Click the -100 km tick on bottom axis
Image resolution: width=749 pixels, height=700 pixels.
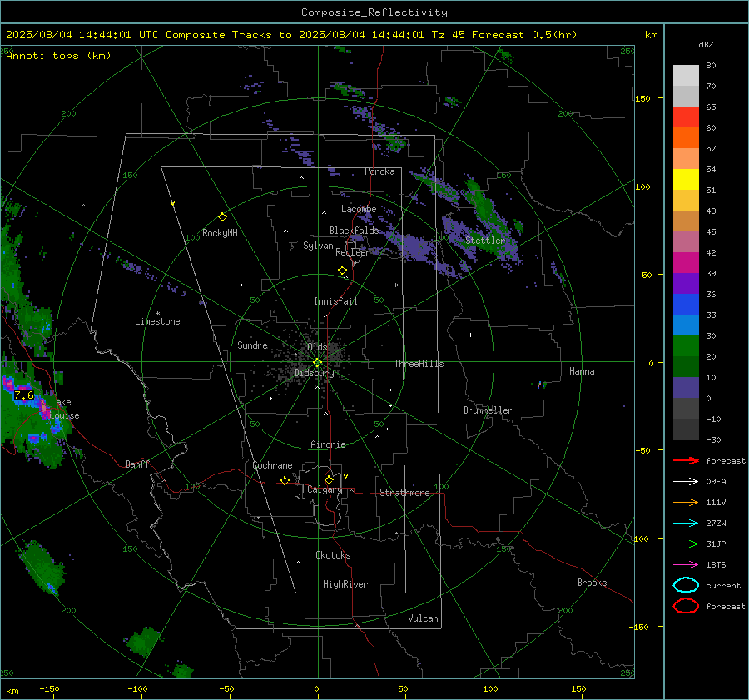(137, 688)
